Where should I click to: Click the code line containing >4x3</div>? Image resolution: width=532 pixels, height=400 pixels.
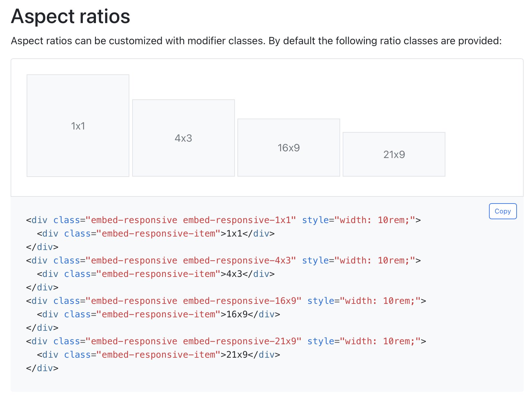(x=156, y=274)
